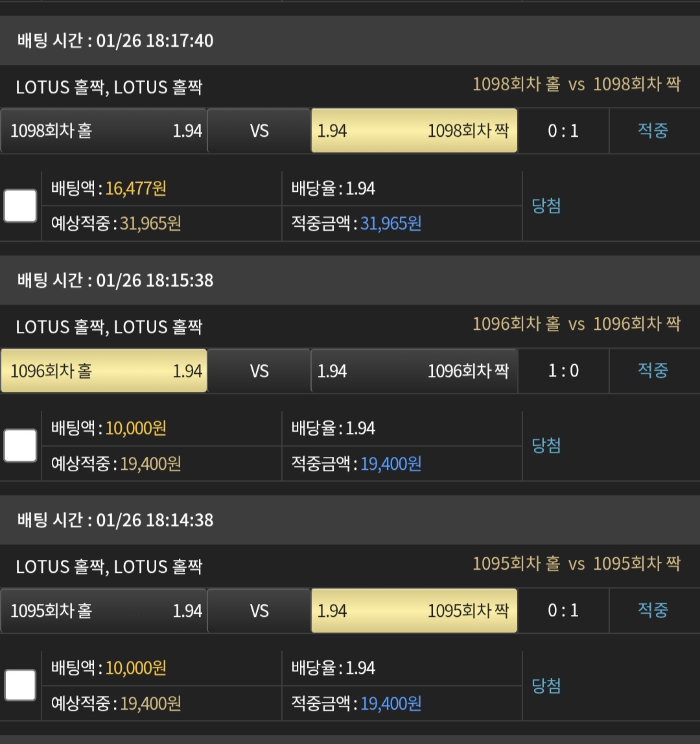Click the 18:17:40 betting time header

[x=115, y=41]
